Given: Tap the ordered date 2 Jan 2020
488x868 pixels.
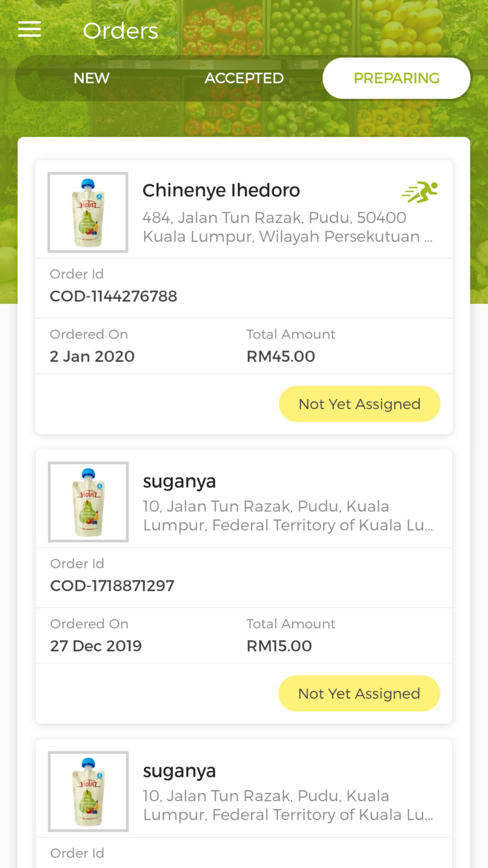Looking at the screenshot, I should coord(92,356).
